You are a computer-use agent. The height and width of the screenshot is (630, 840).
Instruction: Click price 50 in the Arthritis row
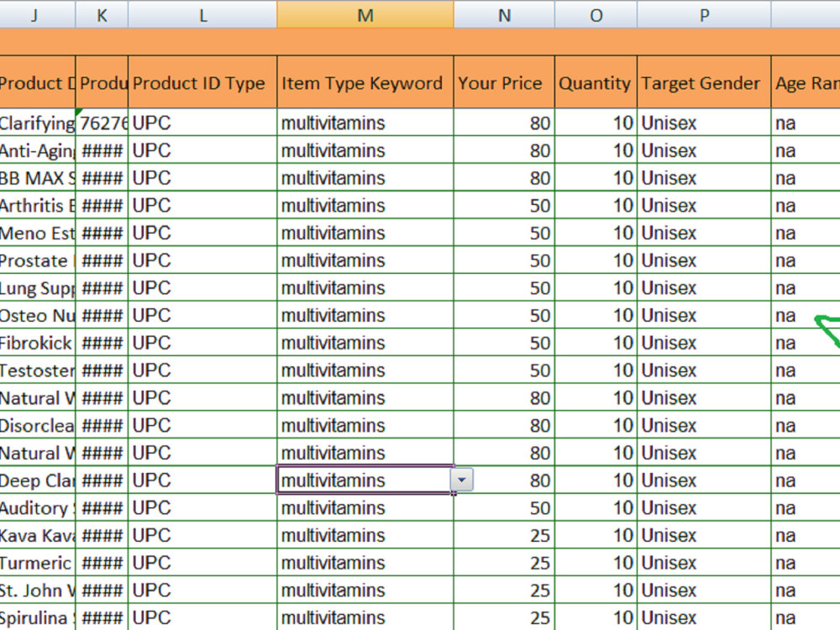pyautogui.click(x=504, y=205)
